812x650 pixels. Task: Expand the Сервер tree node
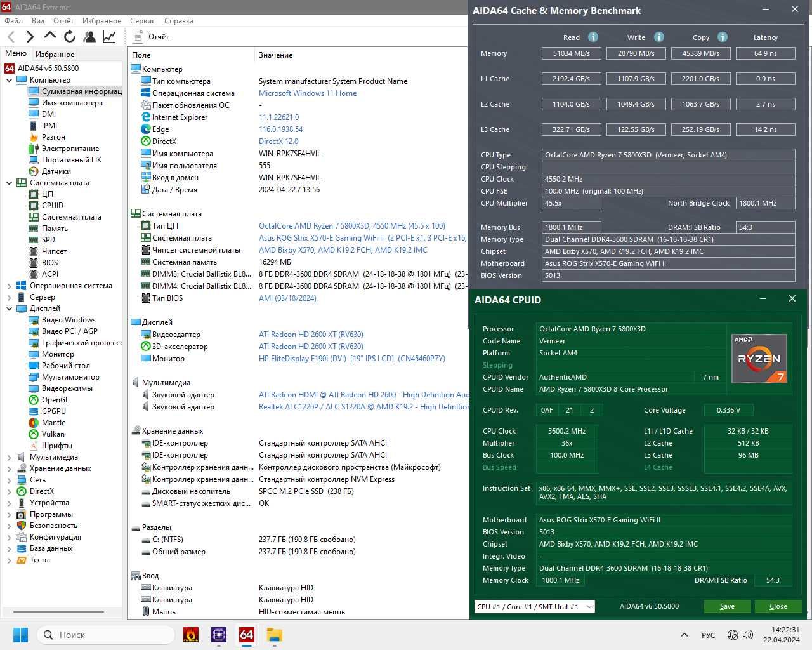point(9,297)
